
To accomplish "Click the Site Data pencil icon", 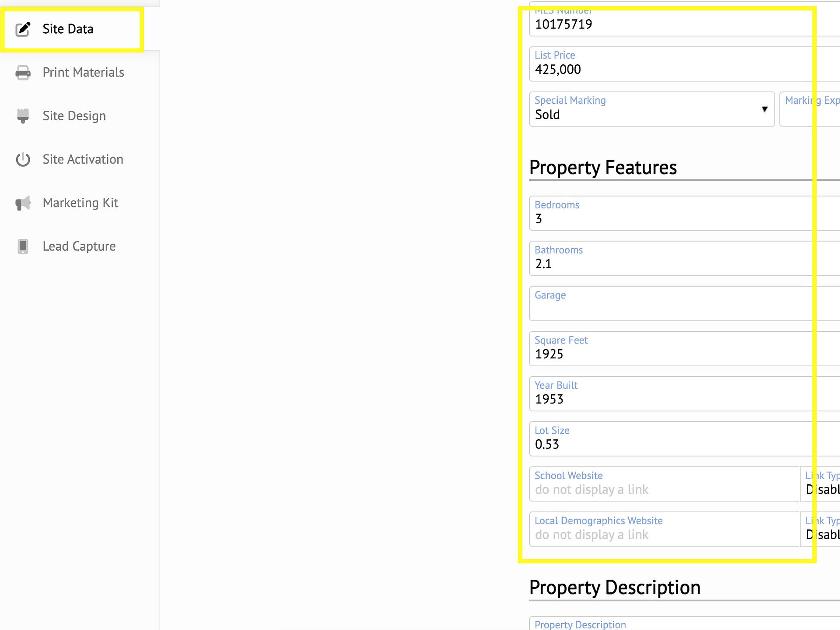I will [23, 29].
